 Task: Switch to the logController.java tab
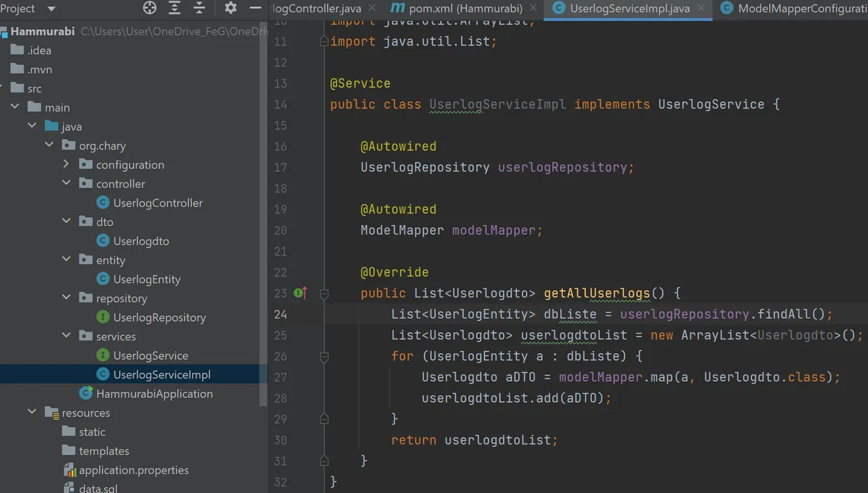coord(316,9)
